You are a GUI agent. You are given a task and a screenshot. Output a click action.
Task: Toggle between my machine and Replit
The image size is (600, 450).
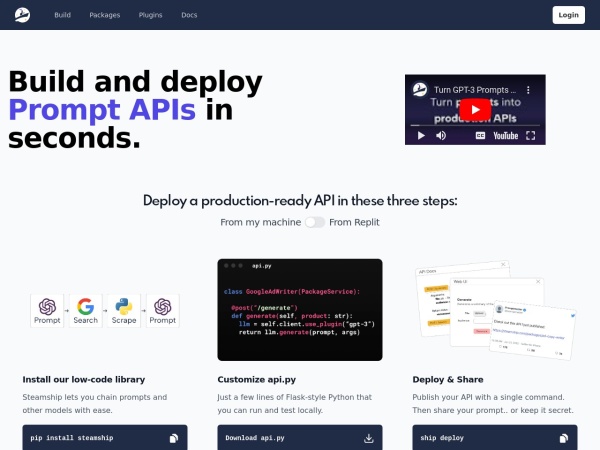click(315, 222)
